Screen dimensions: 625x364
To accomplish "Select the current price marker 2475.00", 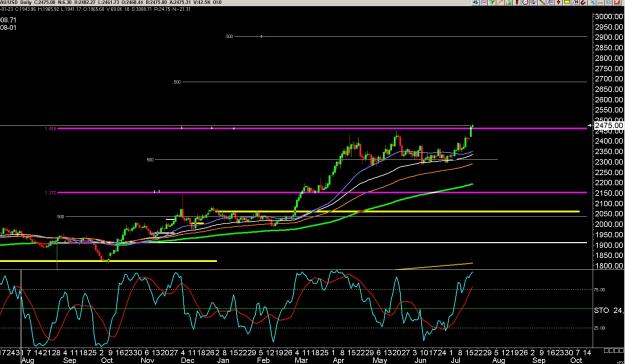I will pyautogui.click(x=609, y=125).
